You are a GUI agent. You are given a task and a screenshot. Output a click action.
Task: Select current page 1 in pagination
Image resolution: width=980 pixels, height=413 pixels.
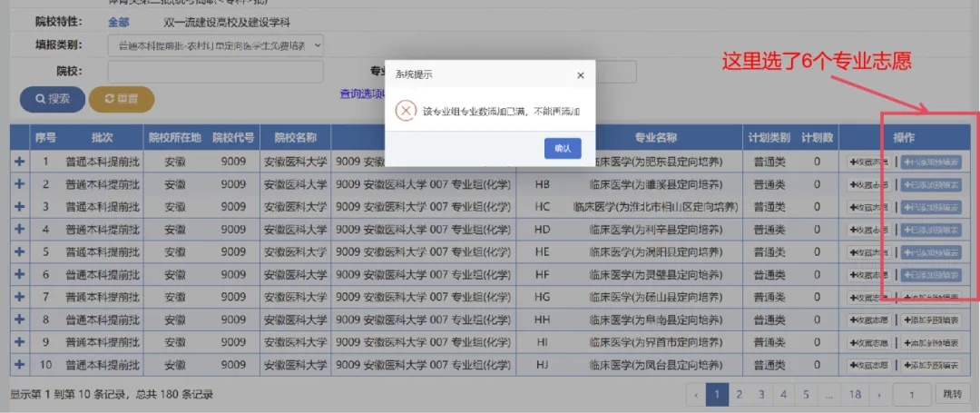717,394
